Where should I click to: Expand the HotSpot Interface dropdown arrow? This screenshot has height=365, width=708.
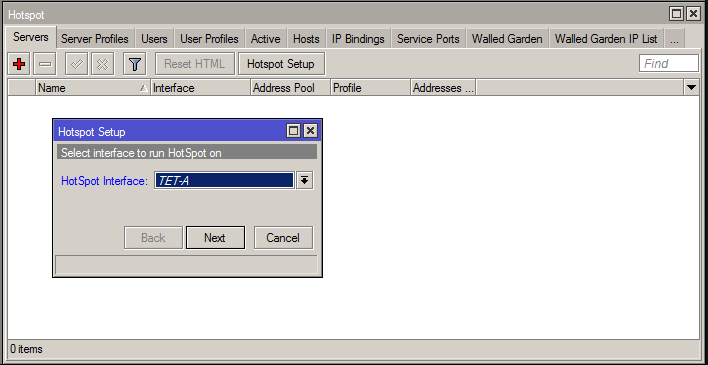305,180
